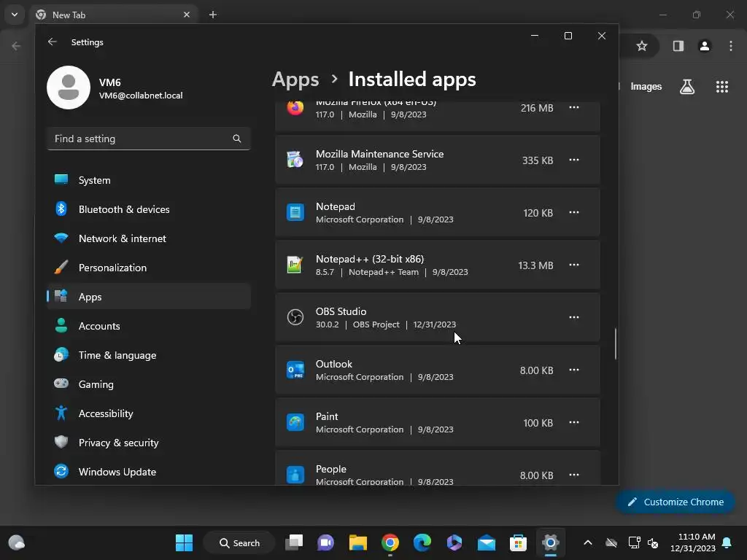Click the Mozilla Maintenance Service name

[379, 155]
